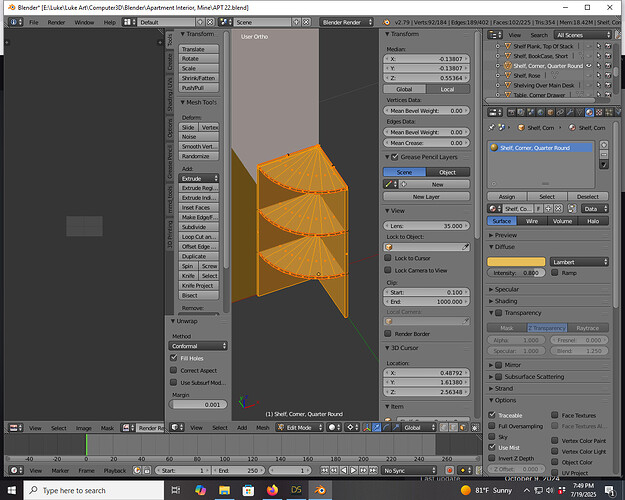Enable Lock Camera to View

(x=387, y=270)
